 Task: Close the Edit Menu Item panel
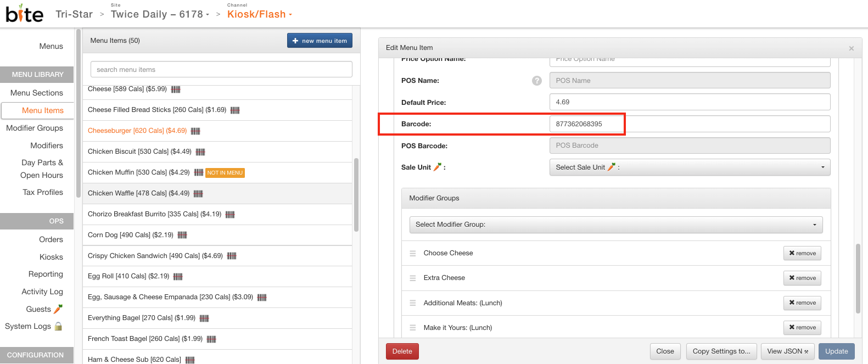coord(851,48)
